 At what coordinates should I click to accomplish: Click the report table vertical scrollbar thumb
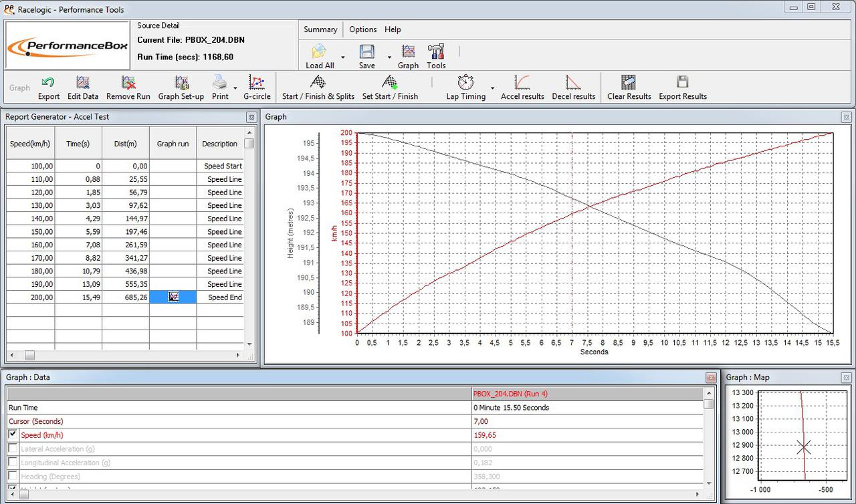coord(249,143)
